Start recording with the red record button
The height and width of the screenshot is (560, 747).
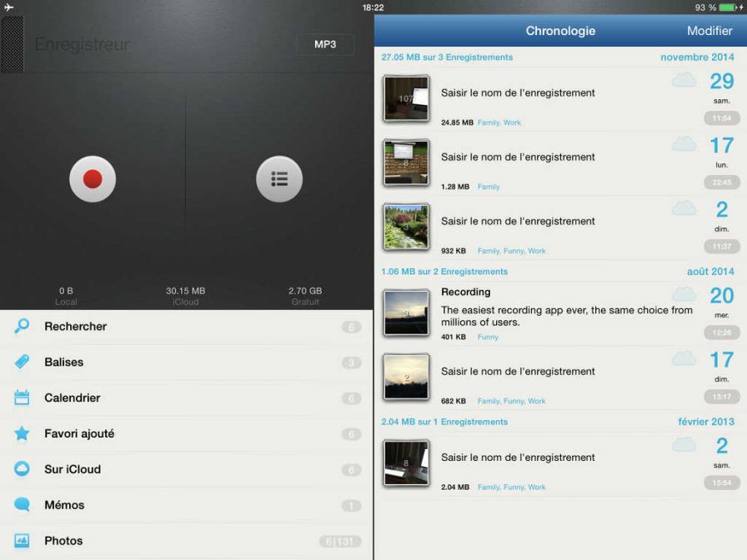pyautogui.click(x=93, y=179)
